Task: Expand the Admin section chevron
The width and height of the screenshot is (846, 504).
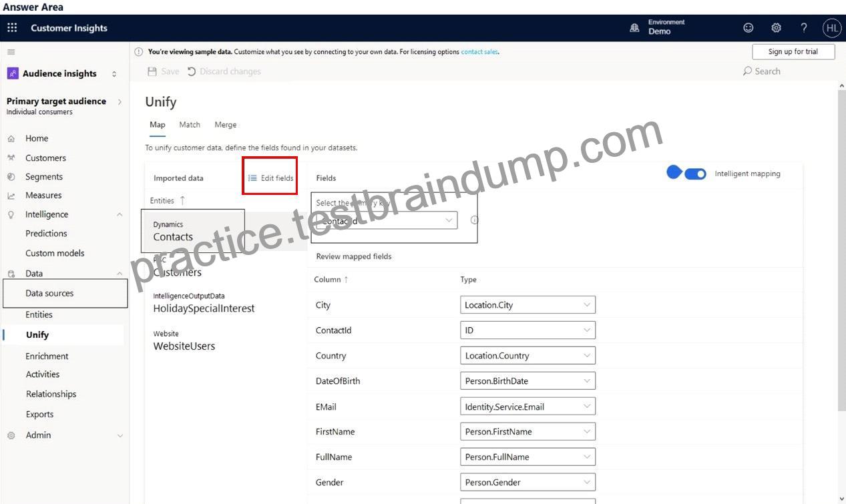Action: (x=120, y=435)
